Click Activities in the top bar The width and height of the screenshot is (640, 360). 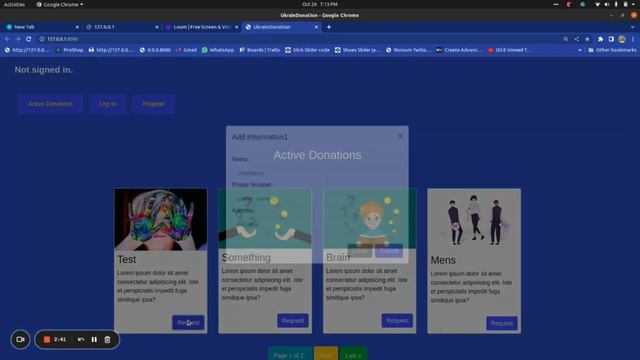(14, 4)
